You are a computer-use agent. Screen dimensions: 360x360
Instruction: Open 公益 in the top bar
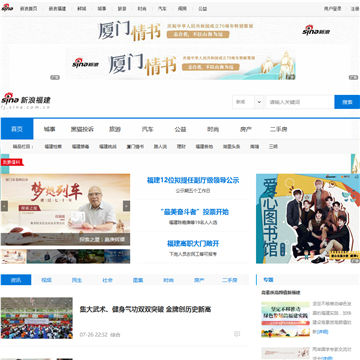(203, 9)
